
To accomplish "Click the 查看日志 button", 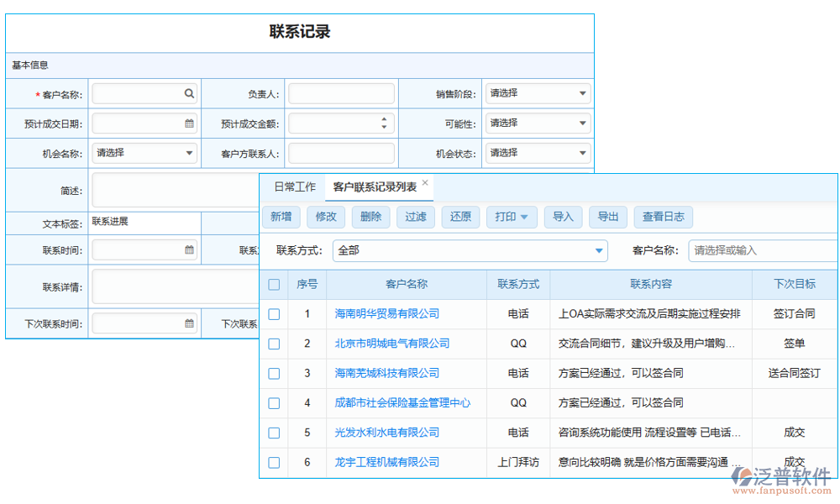I will 664,217.
